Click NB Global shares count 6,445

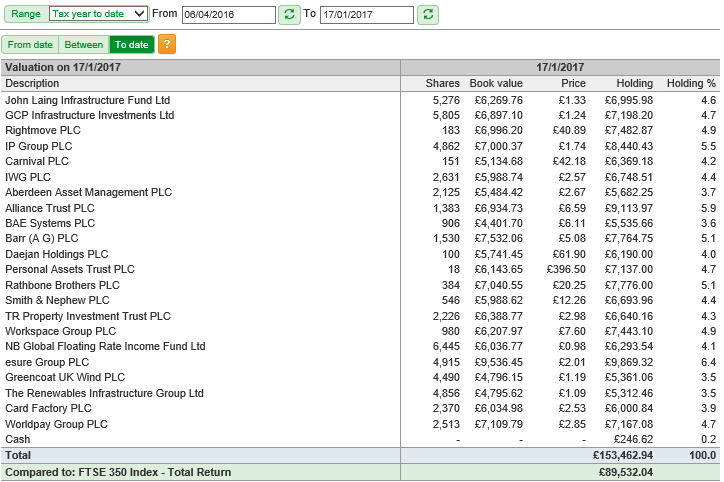(446, 347)
